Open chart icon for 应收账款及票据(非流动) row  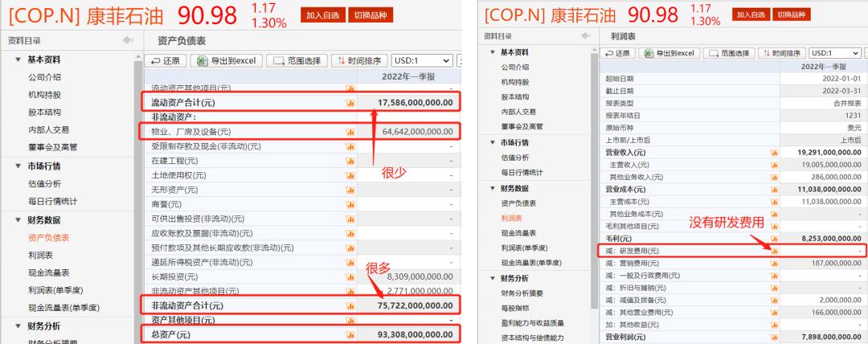[350, 233]
